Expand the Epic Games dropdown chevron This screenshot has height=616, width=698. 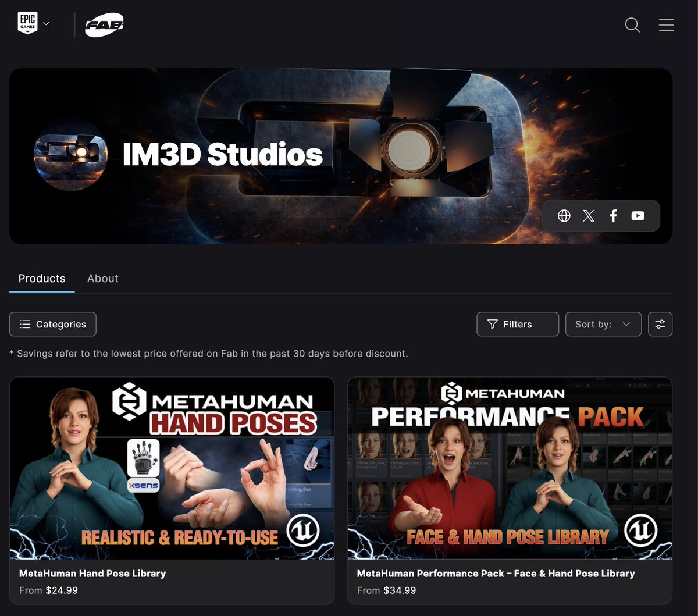[47, 24]
